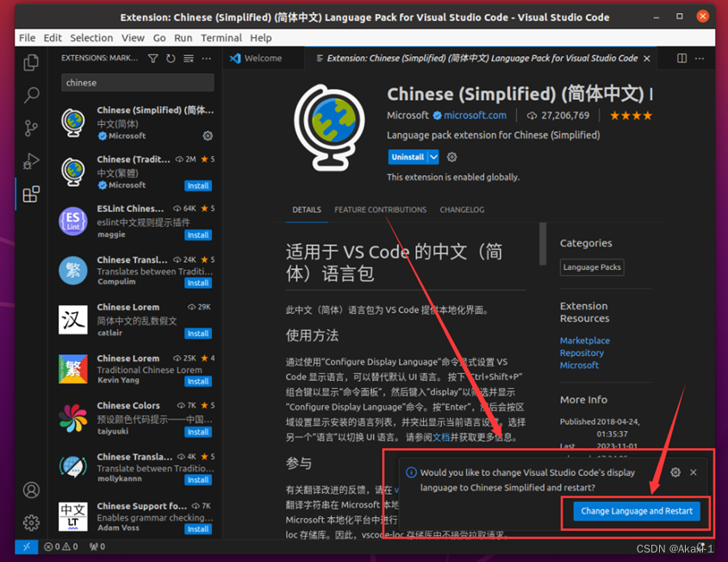
Task: Open Extensions views and more actions
Action: point(207,58)
